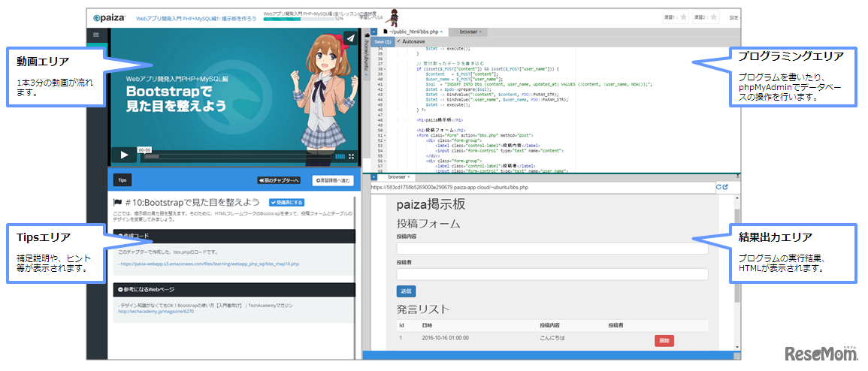The image size is (868, 371).
Task: Open preview in external window icon
Action: (x=726, y=186)
